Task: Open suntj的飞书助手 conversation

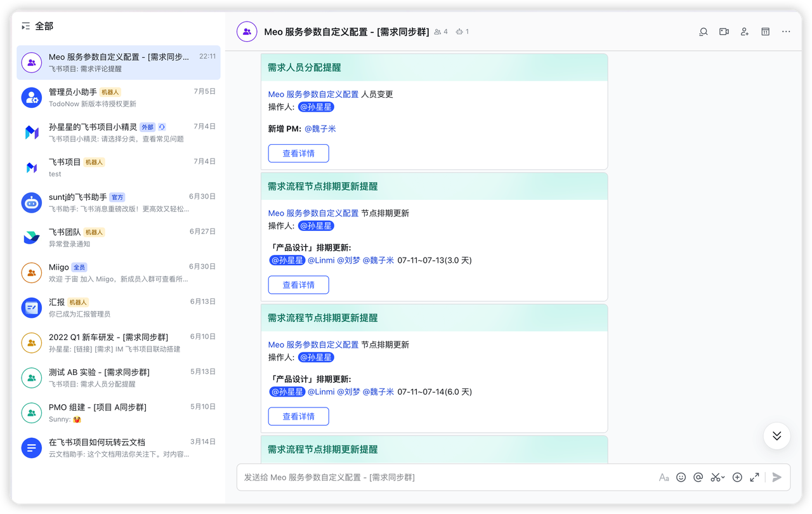Action: [x=119, y=202]
